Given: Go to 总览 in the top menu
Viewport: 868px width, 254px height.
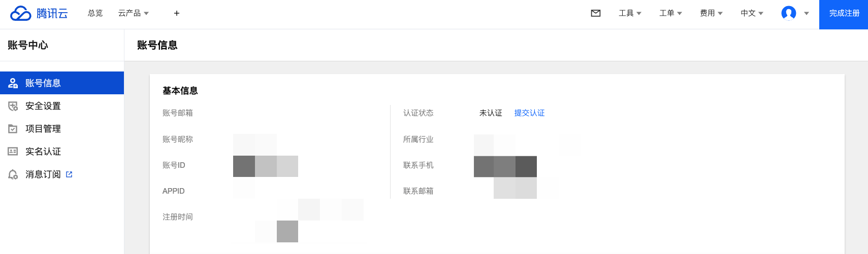Looking at the screenshot, I should click(x=95, y=13).
